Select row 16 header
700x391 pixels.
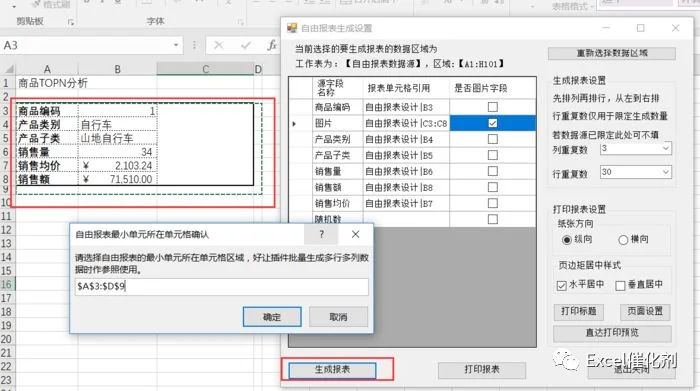(x=7, y=284)
